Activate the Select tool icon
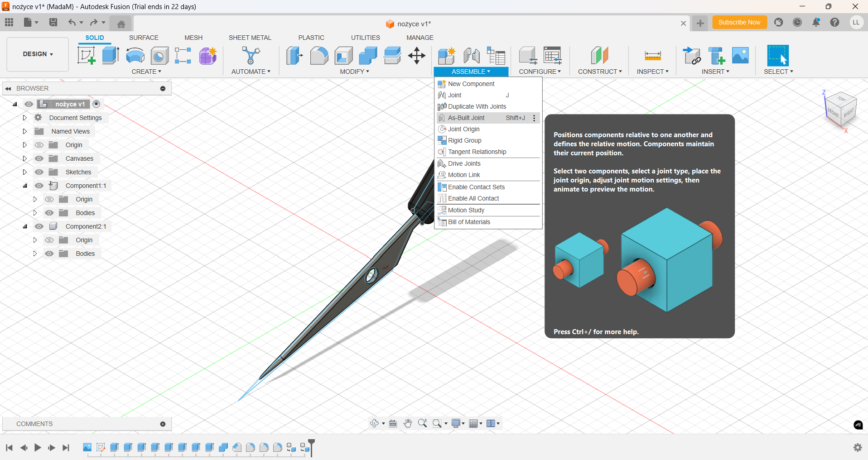868x460 pixels. 778,56
